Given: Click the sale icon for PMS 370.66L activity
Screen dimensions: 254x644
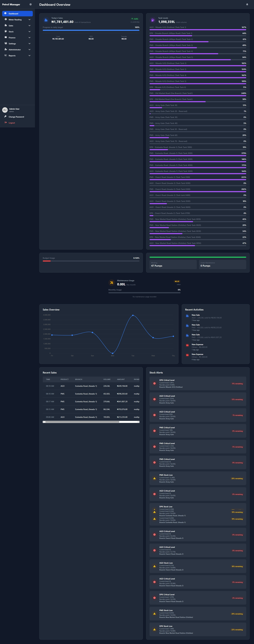Looking at the screenshot, I should (x=187, y=336).
